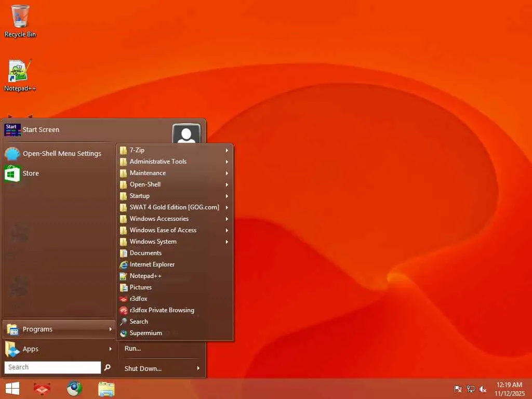532x399 pixels.
Task: Select Start Screen menu entry text
Action: tap(41, 129)
